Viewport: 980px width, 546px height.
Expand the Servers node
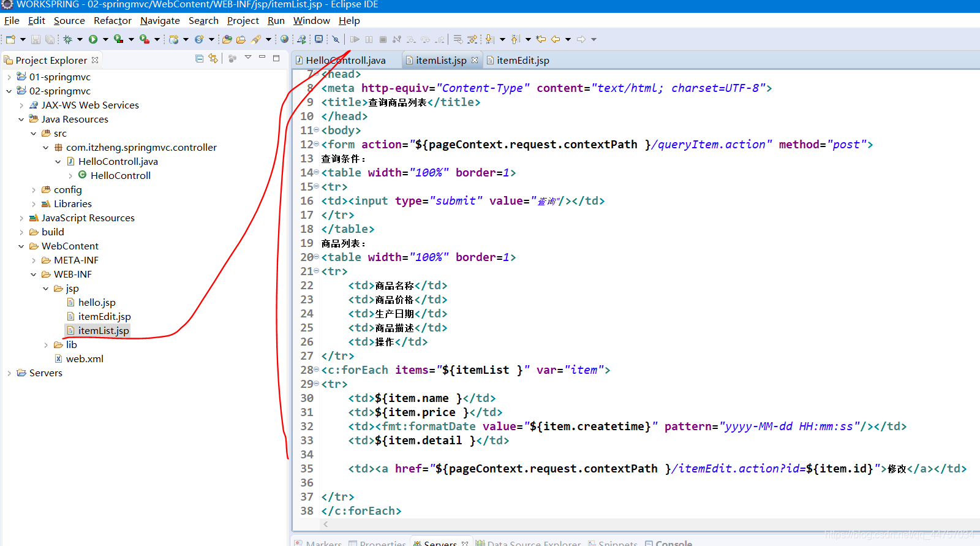click(9, 373)
